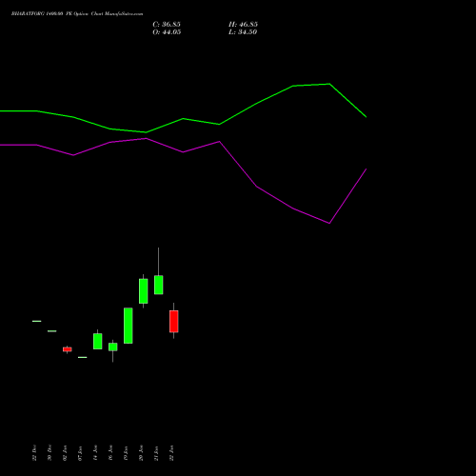Click the purple indicator line
This screenshot has width=476, height=476.
[x=183, y=151]
